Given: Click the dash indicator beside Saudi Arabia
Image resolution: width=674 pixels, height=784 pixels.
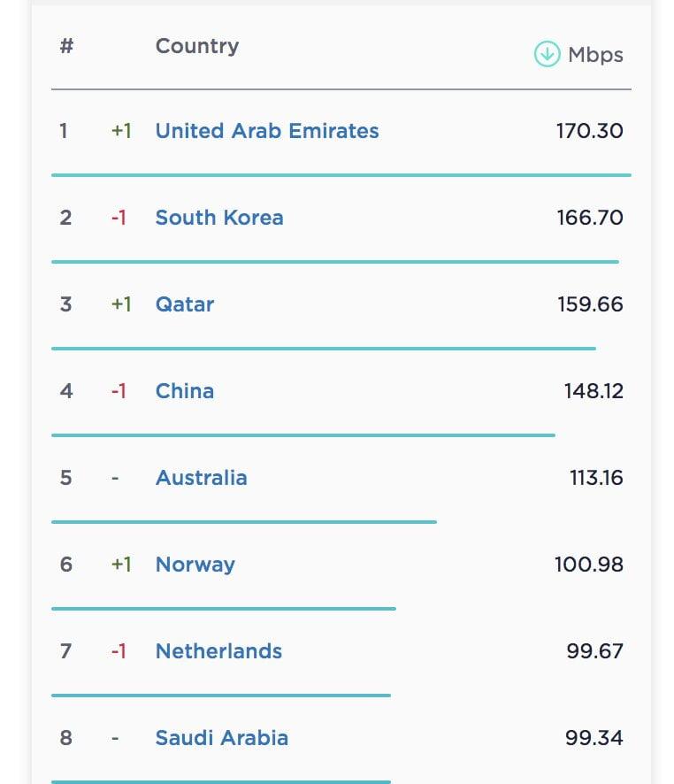Looking at the screenshot, I should pyautogui.click(x=115, y=738).
